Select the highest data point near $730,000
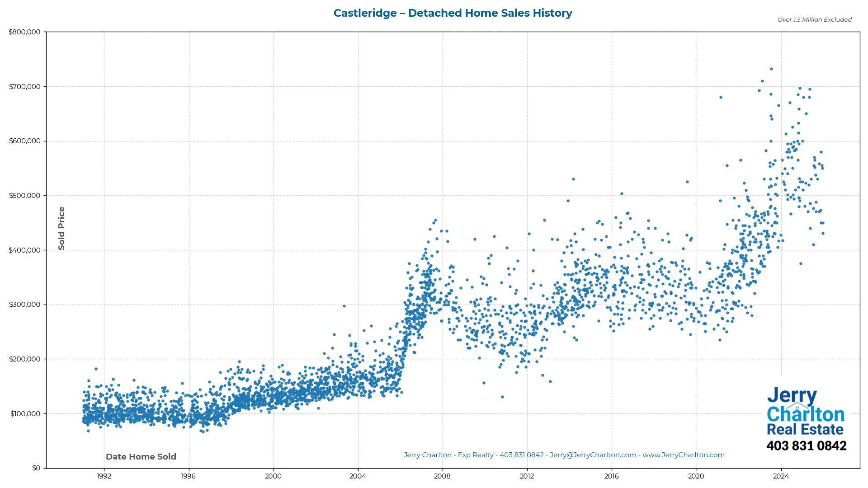868x488 pixels. tap(771, 69)
